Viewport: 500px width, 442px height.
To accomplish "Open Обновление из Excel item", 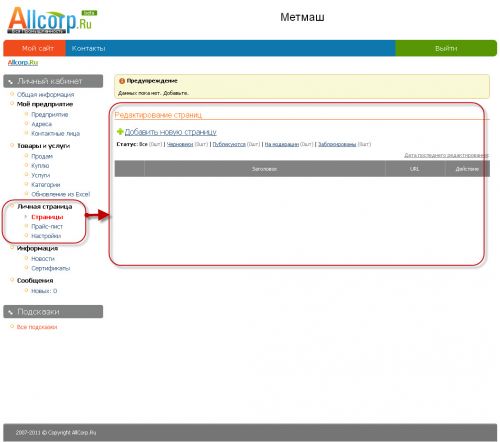I will 61,194.
